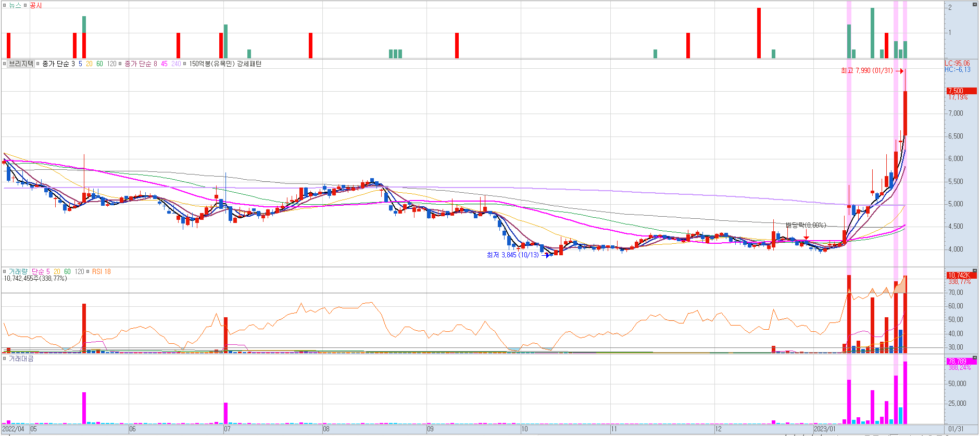Click the 거래대금 indicator label
Image resolution: width=980 pixels, height=436 pixels.
click(21, 358)
